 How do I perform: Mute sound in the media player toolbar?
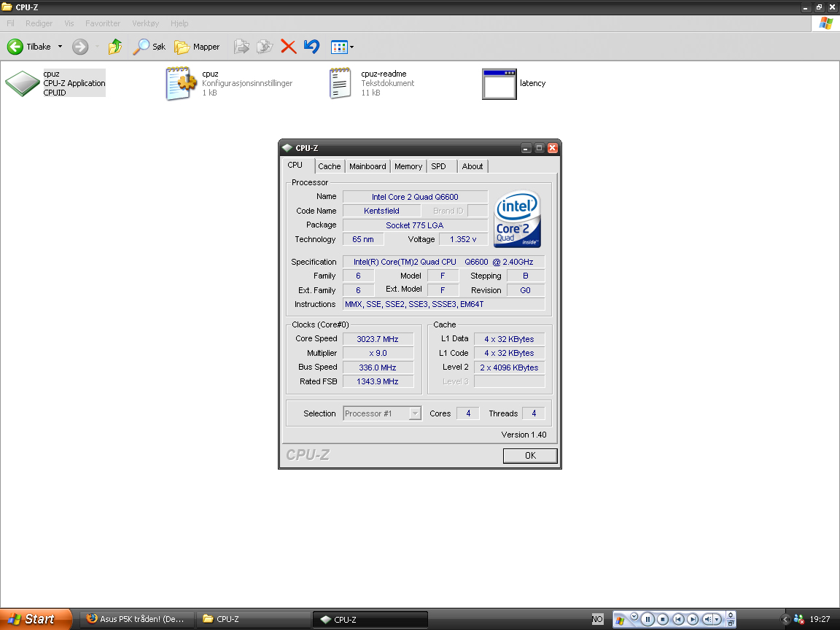coord(707,619)
